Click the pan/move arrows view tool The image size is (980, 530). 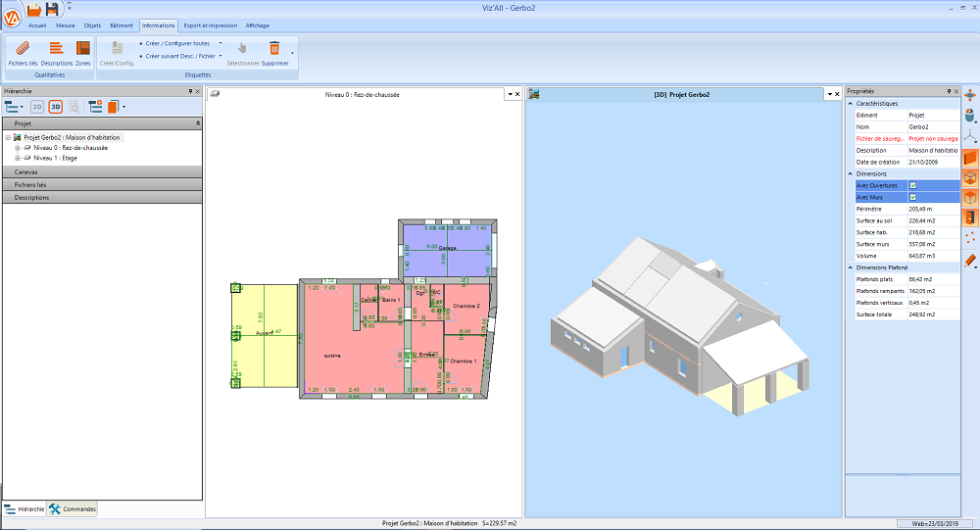pyautogui.click(x=970, y=96)
